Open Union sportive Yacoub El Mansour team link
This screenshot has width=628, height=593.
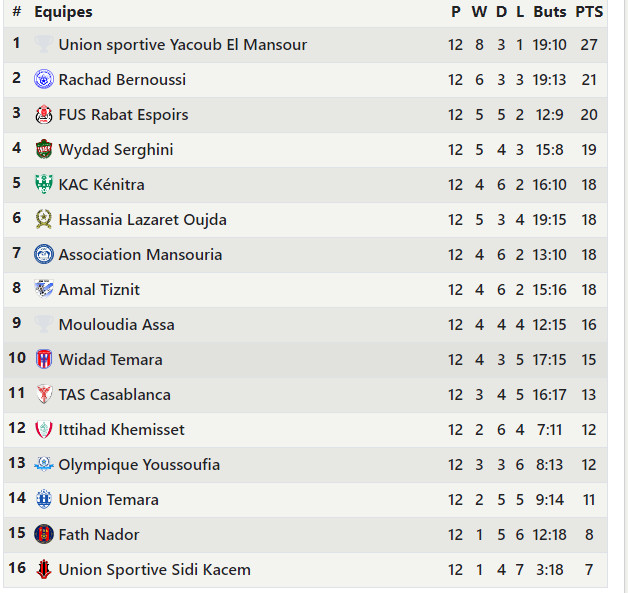click(182, 44)
